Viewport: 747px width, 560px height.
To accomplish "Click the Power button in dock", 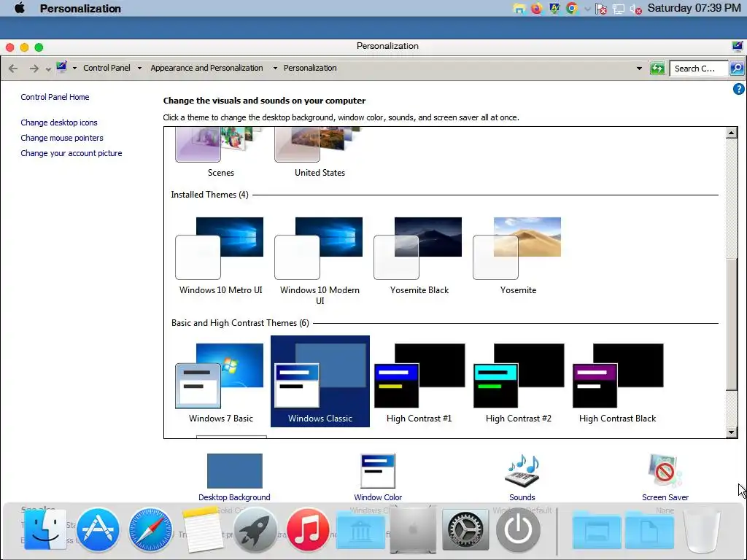I will [x=519, y=529].
